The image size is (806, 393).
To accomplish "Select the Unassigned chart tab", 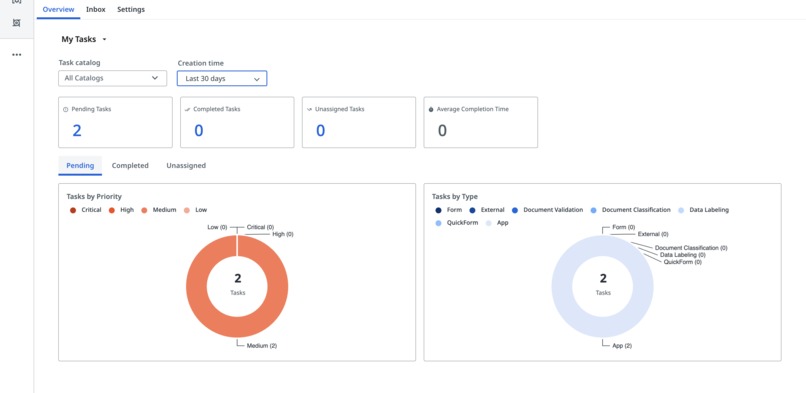I will [x=186, y=165].
